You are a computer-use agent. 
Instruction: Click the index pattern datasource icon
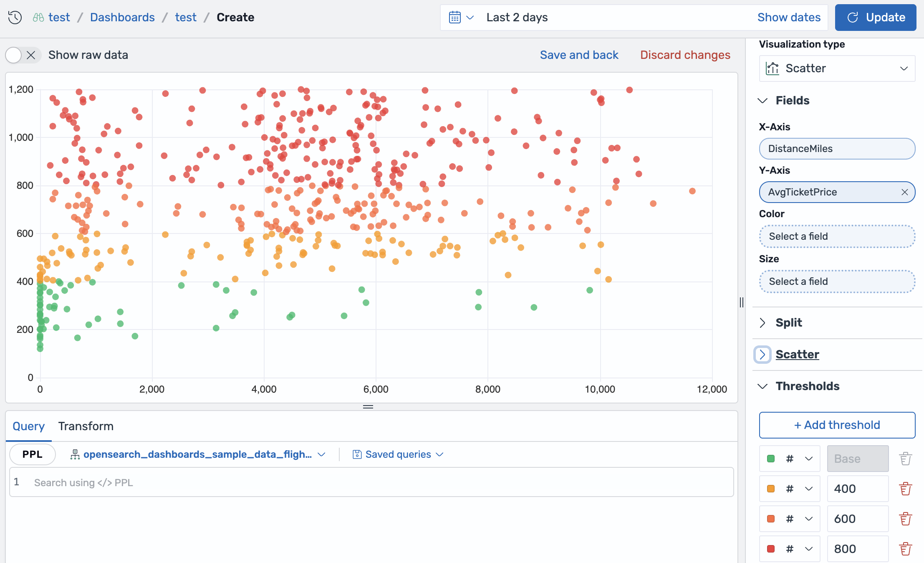click(x=75, y=454)
